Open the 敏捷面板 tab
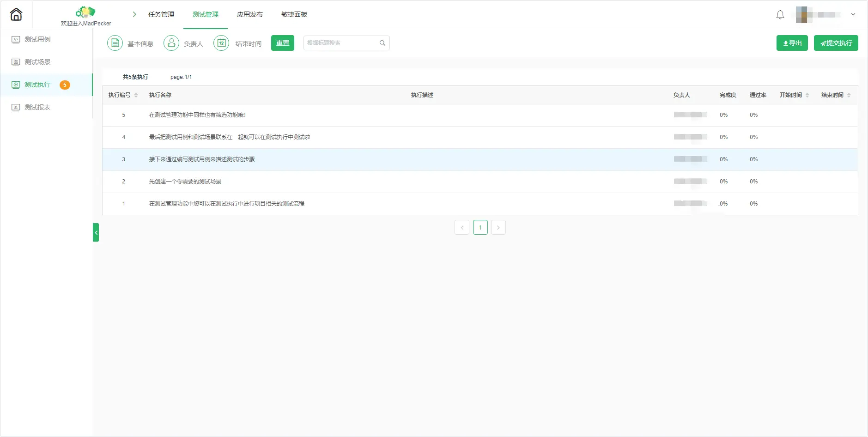This screenshot has height=437, width=868. coord(294,14)
